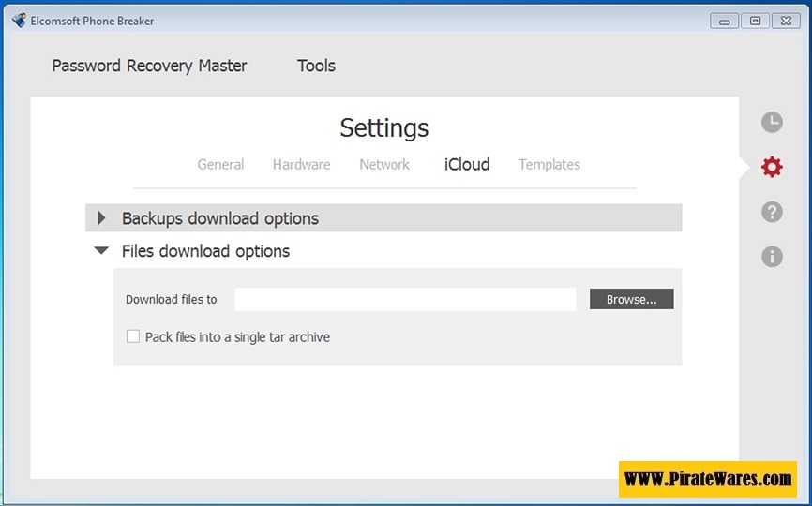Viewport: 812px width, 506px height.
Task: Open the Templates settings tab
Action: tap(549, 165)
